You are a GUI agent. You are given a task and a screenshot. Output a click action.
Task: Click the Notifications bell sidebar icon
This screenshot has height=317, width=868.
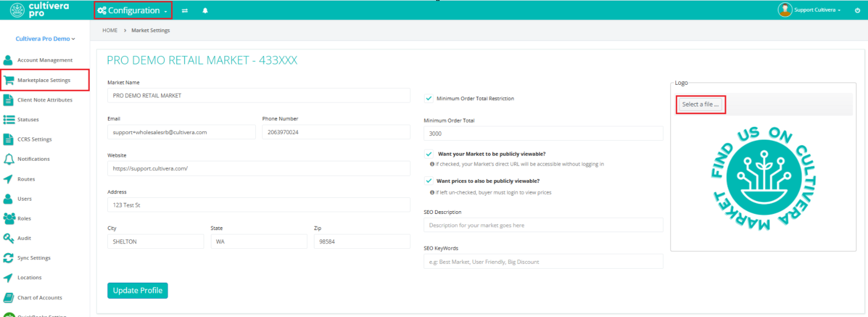point(8,159)
